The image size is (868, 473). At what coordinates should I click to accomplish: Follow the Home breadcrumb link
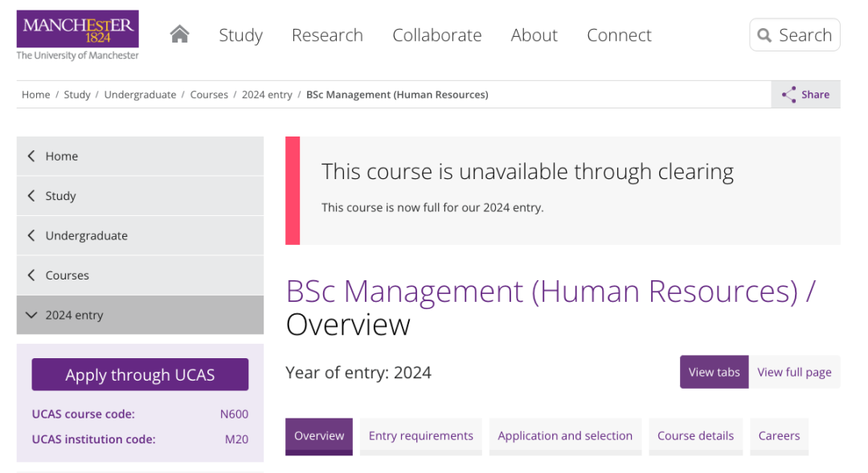[x=36, y=95]
